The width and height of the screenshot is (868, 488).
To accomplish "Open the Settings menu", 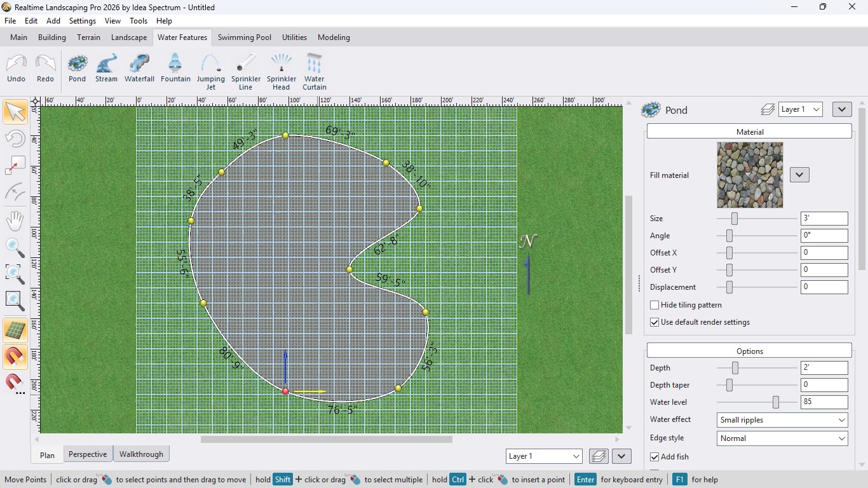I will [82, 20].
